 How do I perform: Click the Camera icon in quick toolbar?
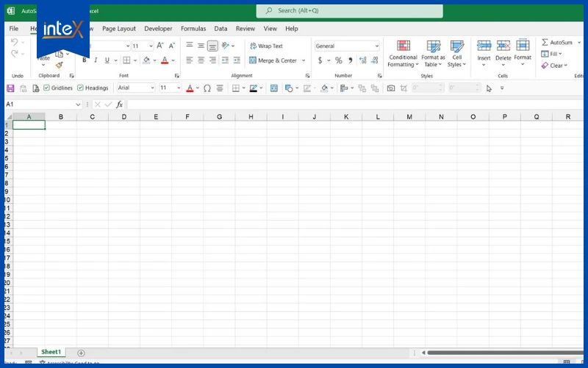click(391, 88)
